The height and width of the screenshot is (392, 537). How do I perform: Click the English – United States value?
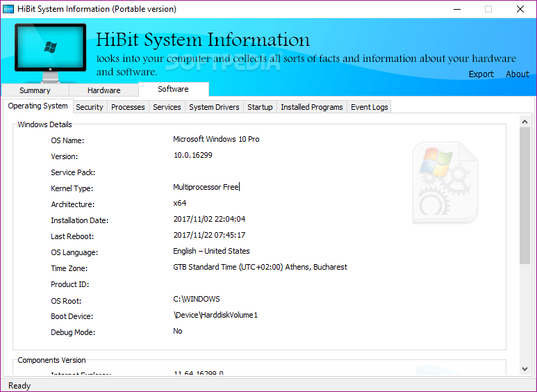point(211,251)
